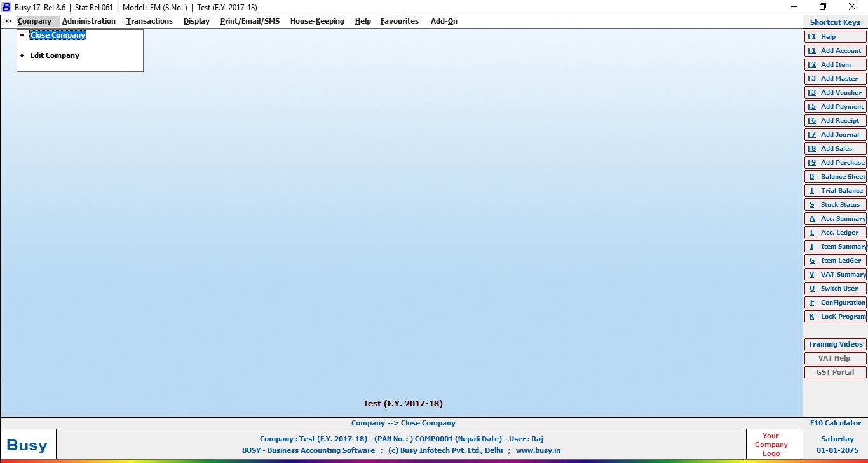Click the F9 Add Purchase shortcut

pyautogui.click(x=835, y=162)
